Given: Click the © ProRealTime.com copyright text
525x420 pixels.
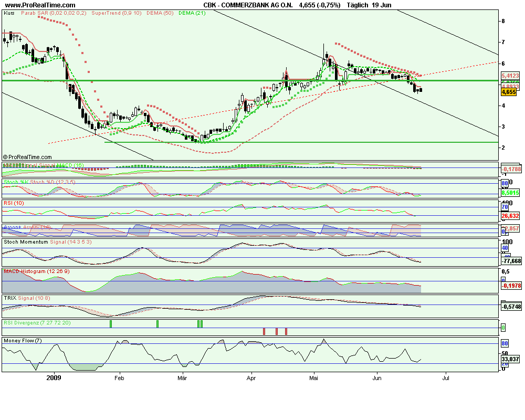Looking at the screenshot, I should (x=27, y=157).
